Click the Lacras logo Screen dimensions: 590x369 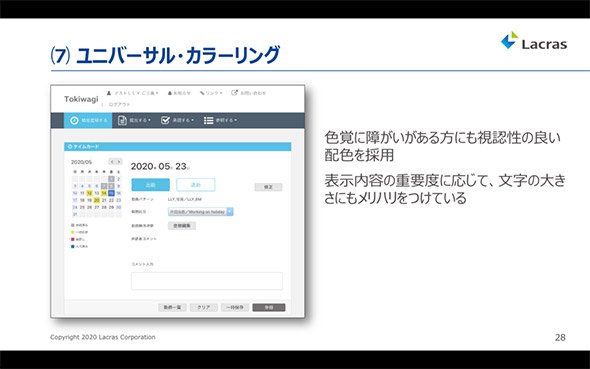534,41
